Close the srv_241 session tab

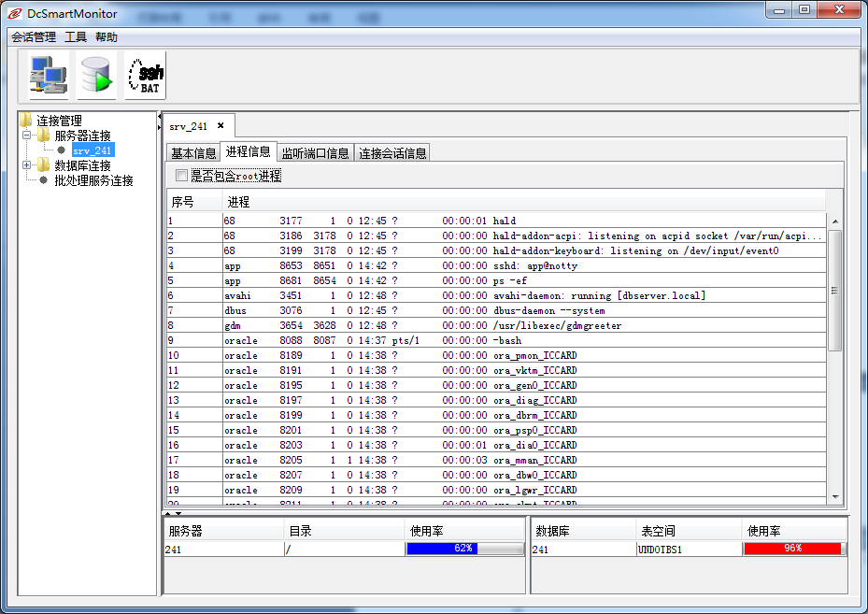click(221, 125)
